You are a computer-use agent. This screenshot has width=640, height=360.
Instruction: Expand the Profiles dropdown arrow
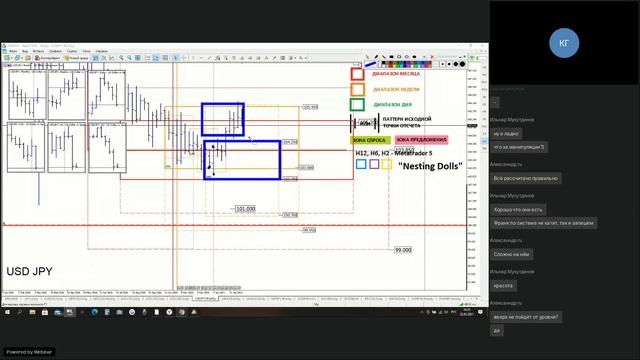coord(22,58)
